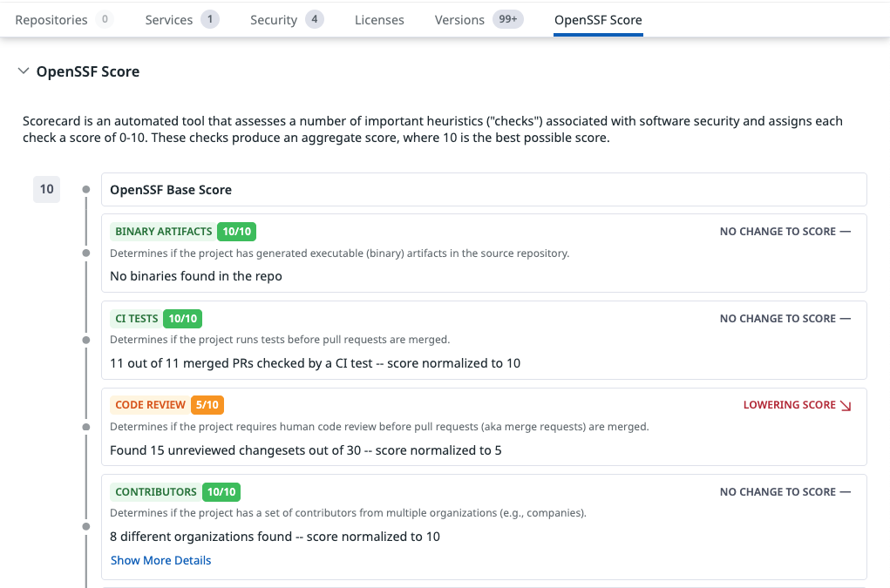Collapse the OpenSSF Score section chevron

tap(23, 71)
